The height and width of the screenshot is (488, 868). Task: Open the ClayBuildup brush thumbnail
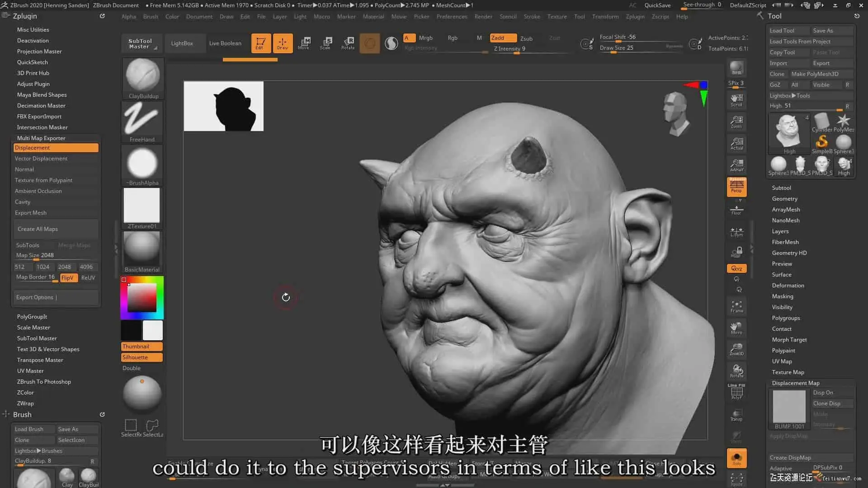click(143, 78)
